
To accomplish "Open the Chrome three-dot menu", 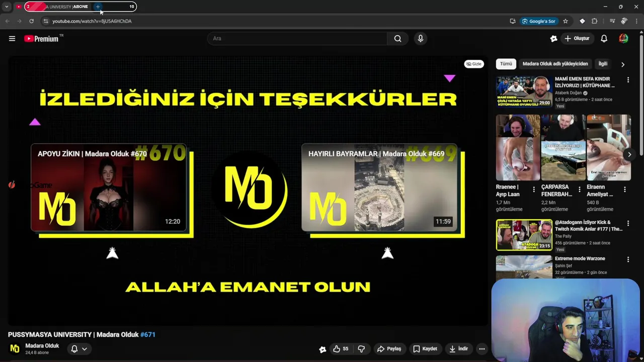I will click(x=636, y=21).
